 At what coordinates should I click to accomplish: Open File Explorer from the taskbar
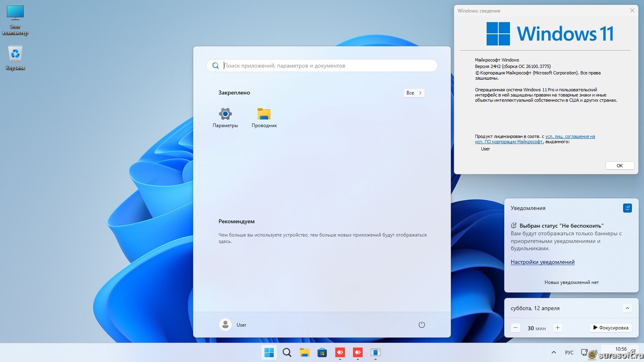tap(304, 353)
